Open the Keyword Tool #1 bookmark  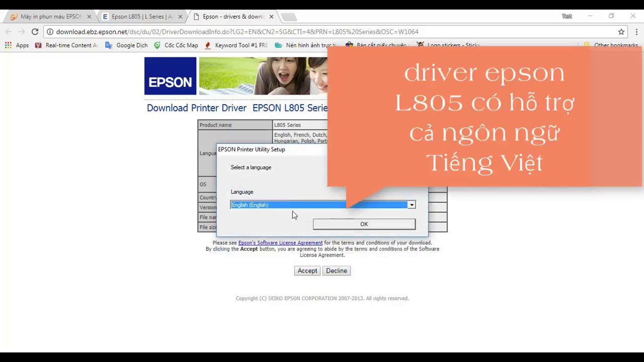[236, 45]
